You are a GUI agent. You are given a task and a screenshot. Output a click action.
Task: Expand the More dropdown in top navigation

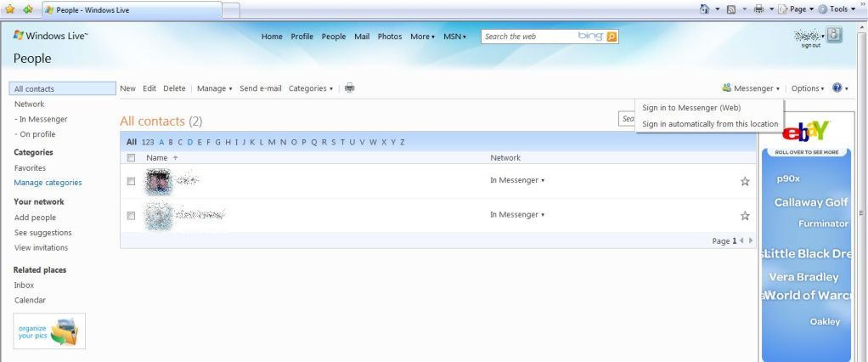pos(422,37)
